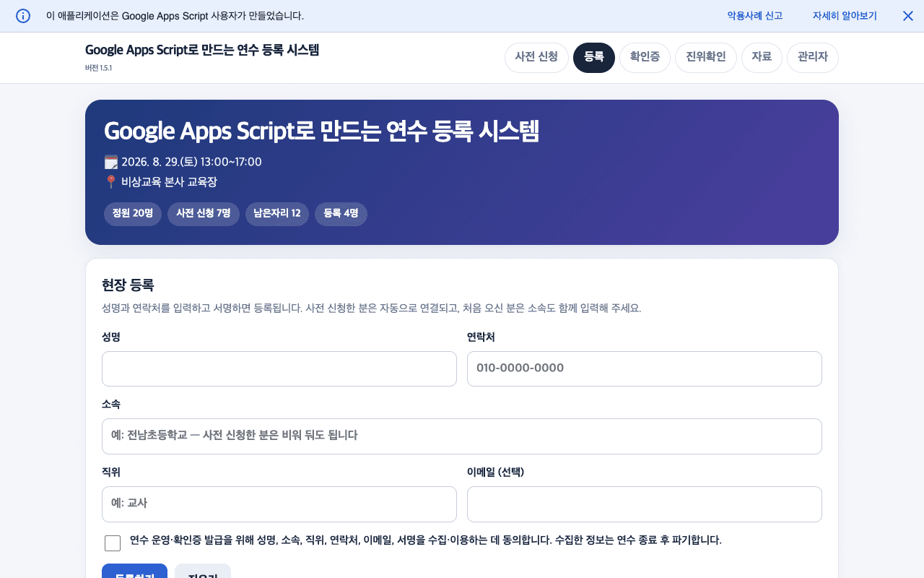The height and width of the screenshot is (578, 924).
Task: Click the gray 지우기 clear button
Action: (203, 571)
